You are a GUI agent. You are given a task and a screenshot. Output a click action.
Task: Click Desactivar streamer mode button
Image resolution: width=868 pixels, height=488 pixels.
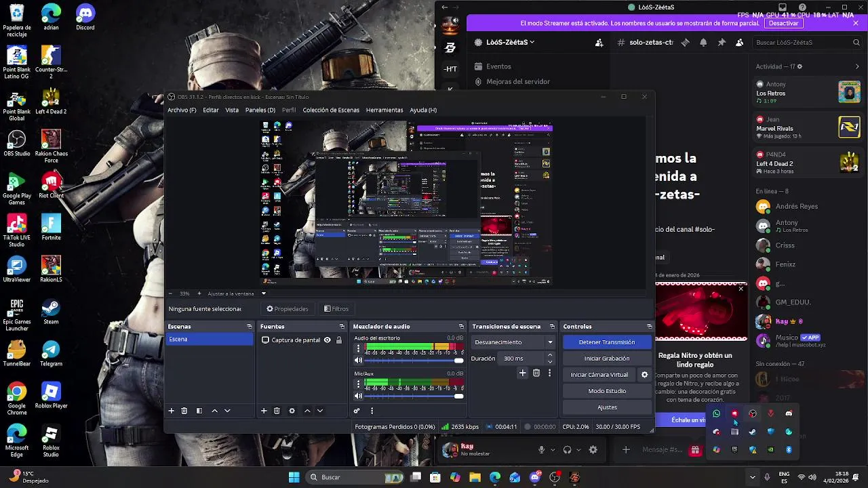(783, 23)
